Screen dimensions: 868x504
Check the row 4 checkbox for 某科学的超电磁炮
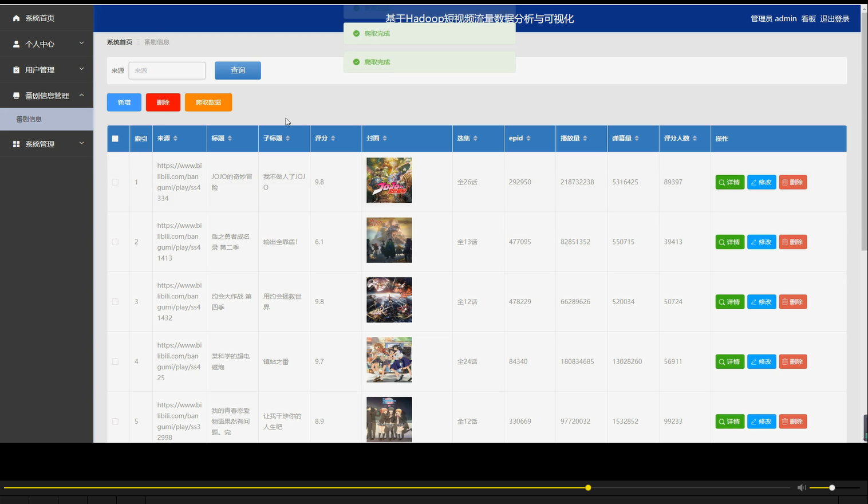(115, 361)
